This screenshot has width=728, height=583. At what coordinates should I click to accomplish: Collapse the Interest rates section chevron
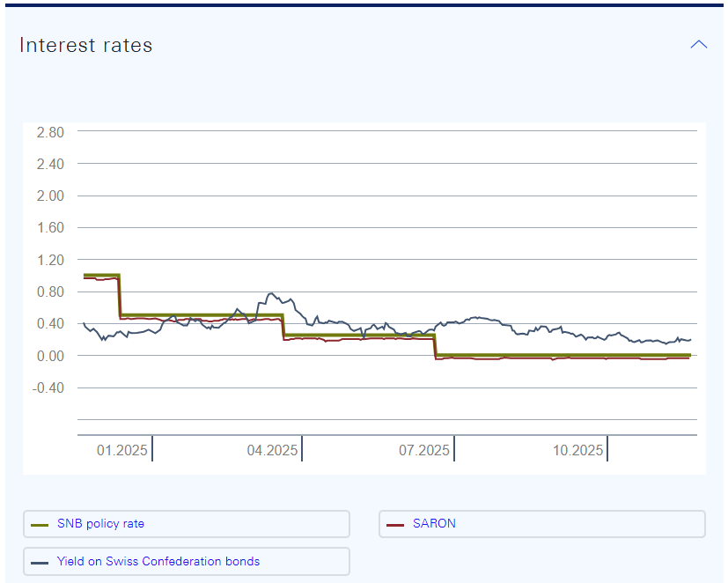[x=698, y=45]
